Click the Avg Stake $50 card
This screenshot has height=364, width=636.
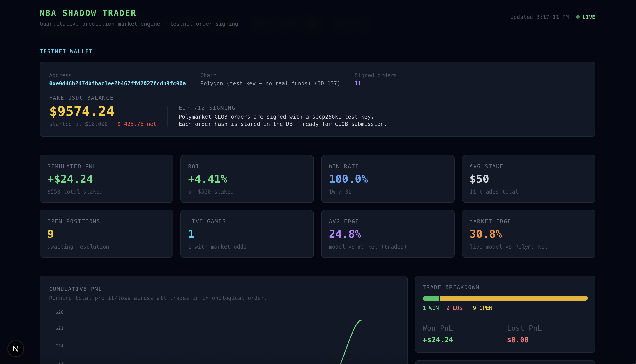528,179
